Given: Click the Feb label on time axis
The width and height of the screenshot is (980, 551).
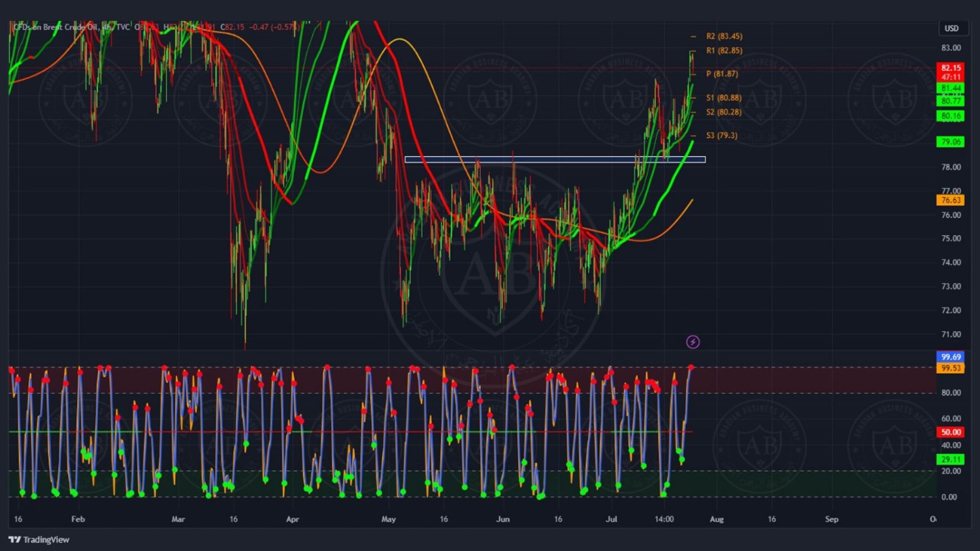Looking at the screenshot, I should coord(78,519).
